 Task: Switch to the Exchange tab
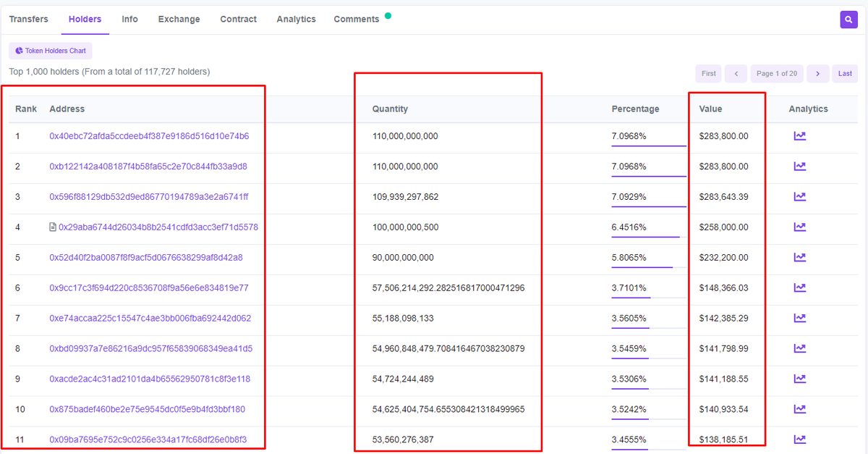click(179, 20)
